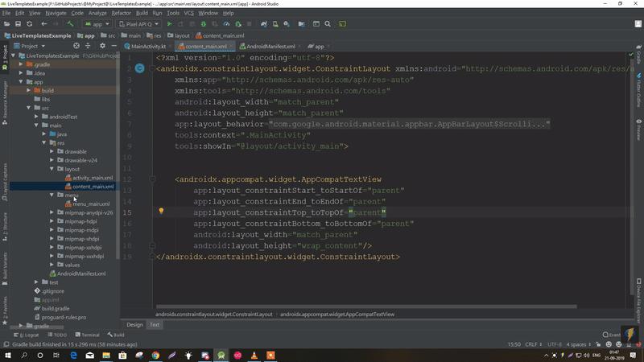Click the Save All toolbar icon
Screen dimensions: 644x362
(18, 24)
